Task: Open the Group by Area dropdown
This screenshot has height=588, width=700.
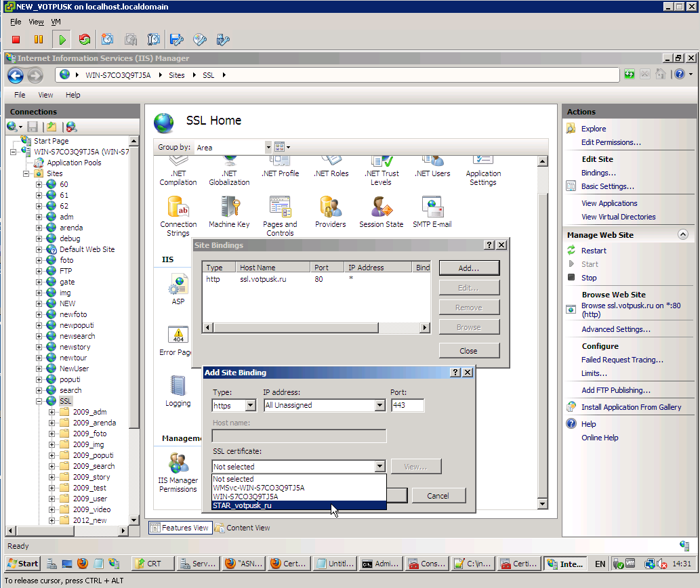Action: click(268, 147)
